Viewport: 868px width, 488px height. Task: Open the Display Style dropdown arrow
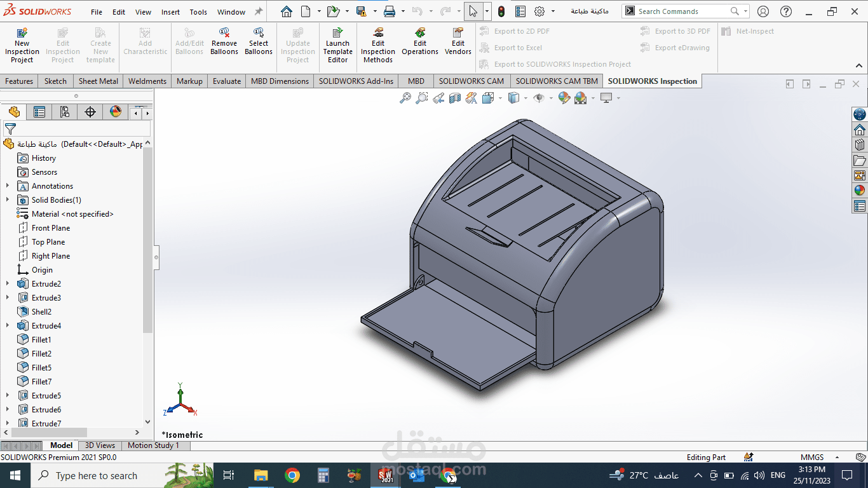coord(524,98)
